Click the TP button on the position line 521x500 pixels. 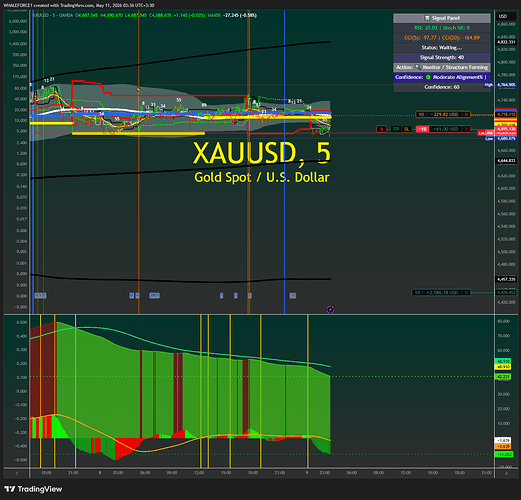pyautogui.click(x=396, y=129)
